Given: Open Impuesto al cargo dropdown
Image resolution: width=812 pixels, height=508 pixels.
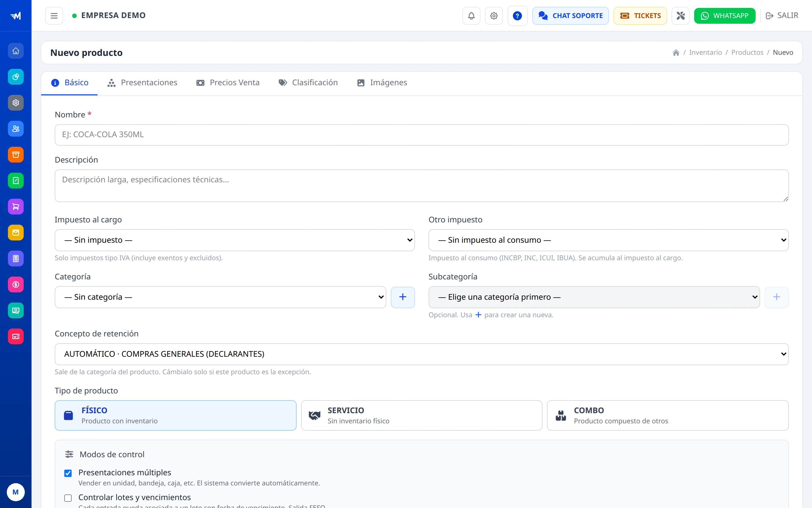Looking at the screenshot, I should [x=235, y=240].
